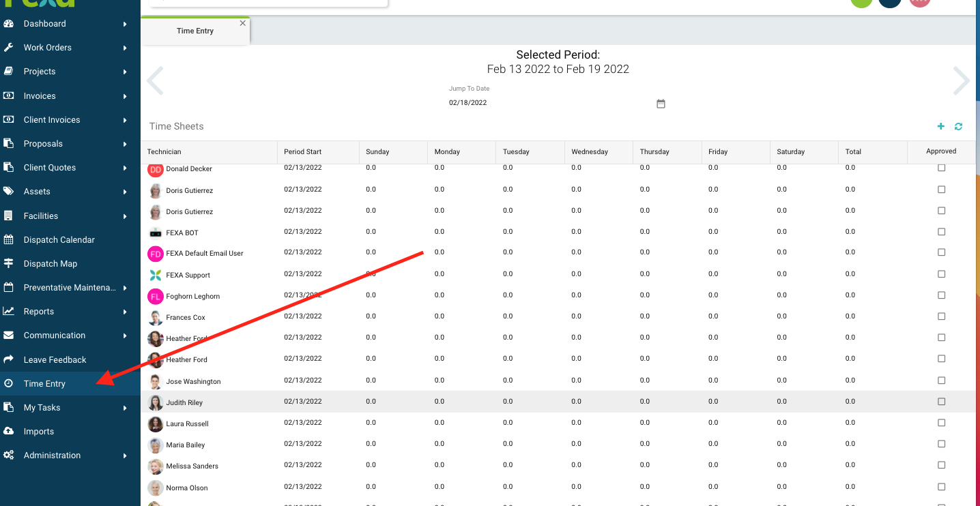This screenshot has width=980, height=506.
Task: Click Leave Feedback link
Action: [x=55, y=360]
